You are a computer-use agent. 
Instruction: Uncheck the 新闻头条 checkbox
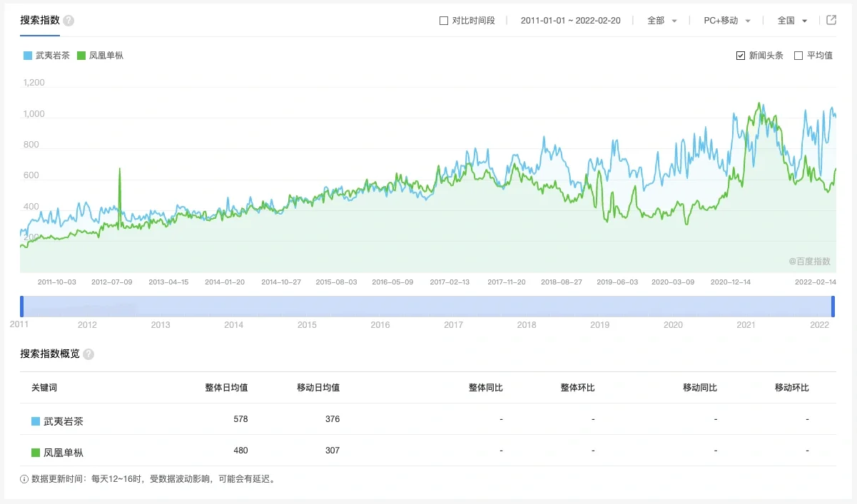pyautogui.click(x=741, y=56)
